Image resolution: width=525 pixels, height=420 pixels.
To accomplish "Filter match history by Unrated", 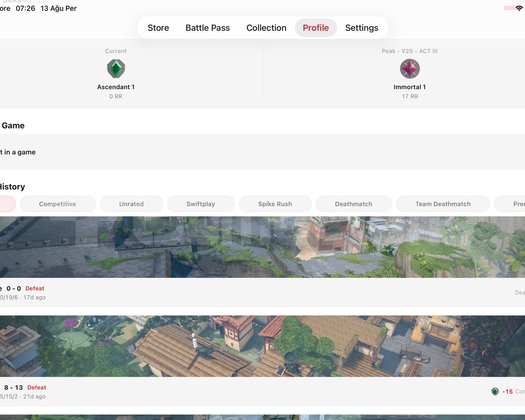I will click(131, 204).
